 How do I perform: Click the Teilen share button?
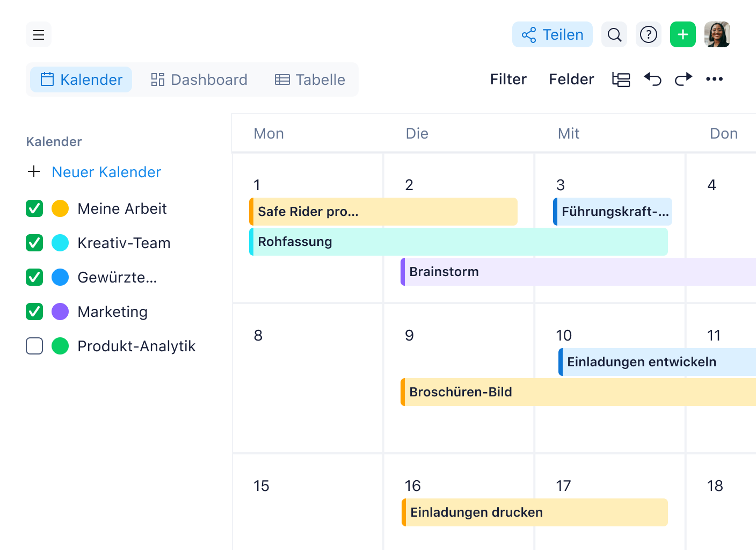(553, 34)
